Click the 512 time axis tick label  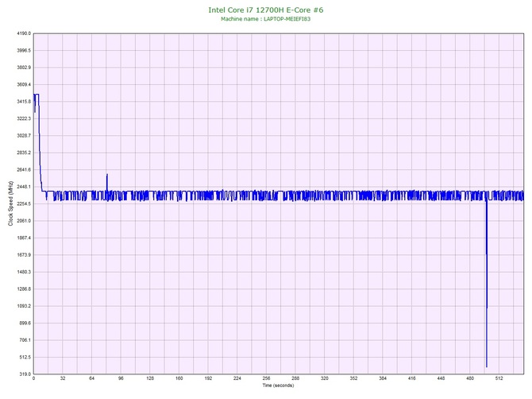tap(499, 378)
